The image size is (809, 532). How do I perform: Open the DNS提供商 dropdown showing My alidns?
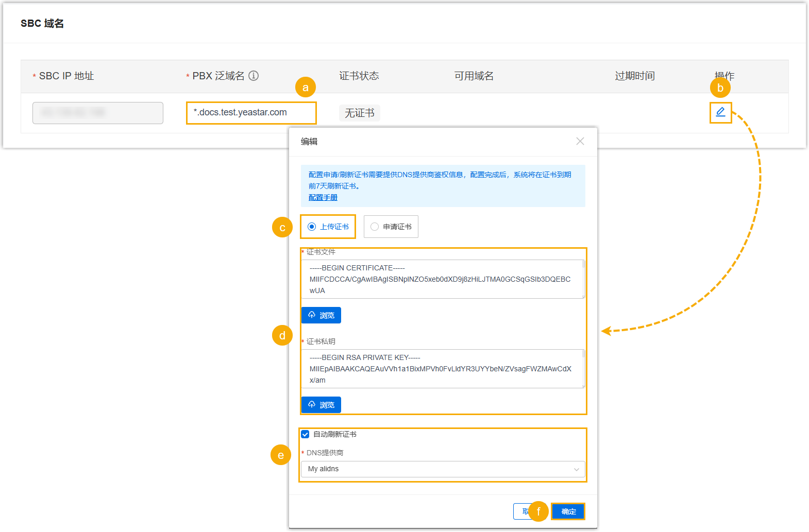[x=438, y=469]
